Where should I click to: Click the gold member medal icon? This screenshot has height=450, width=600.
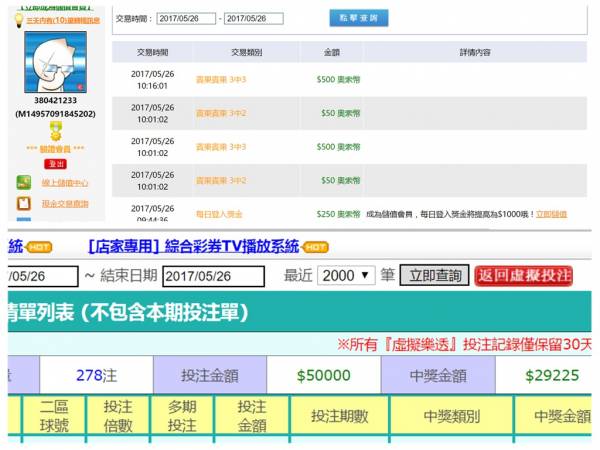pyautogui.click(x=55, y=130)
